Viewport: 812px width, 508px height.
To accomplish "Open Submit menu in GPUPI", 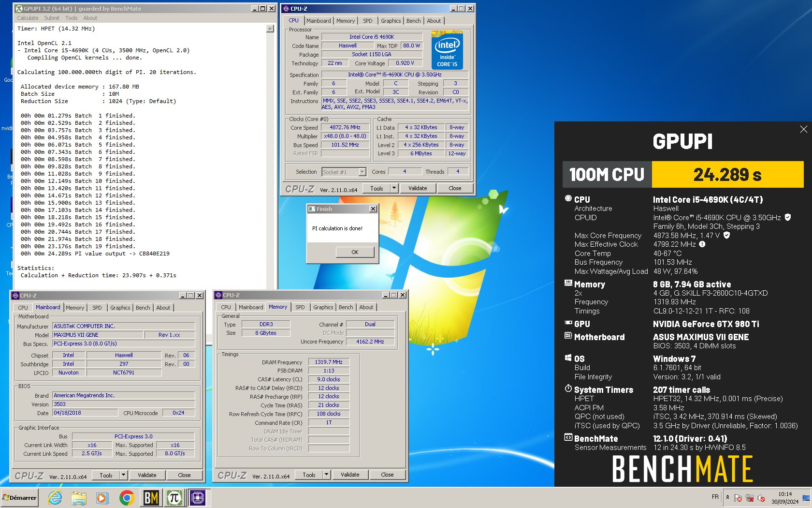I will pos(52,18).
